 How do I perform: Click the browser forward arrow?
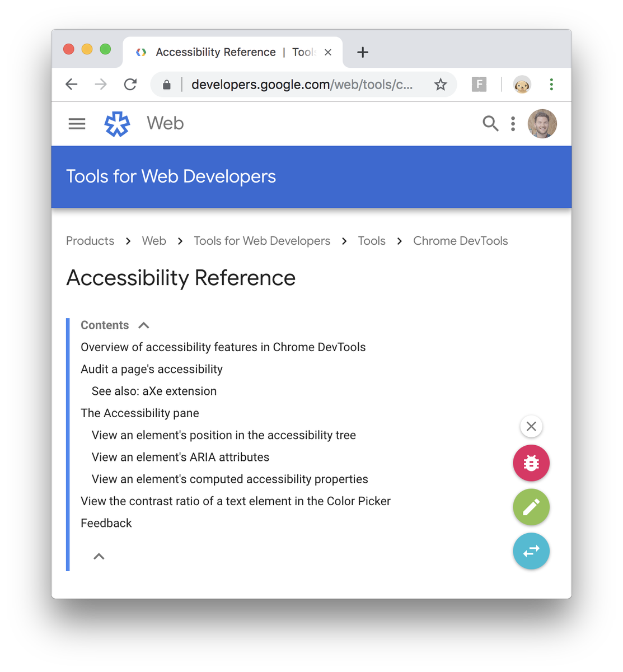[101, 85]
